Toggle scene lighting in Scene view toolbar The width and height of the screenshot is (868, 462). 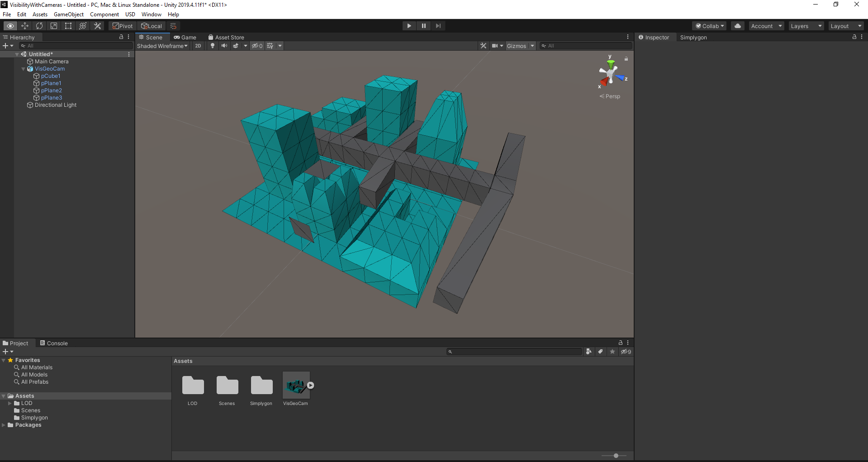coord(213,46)
